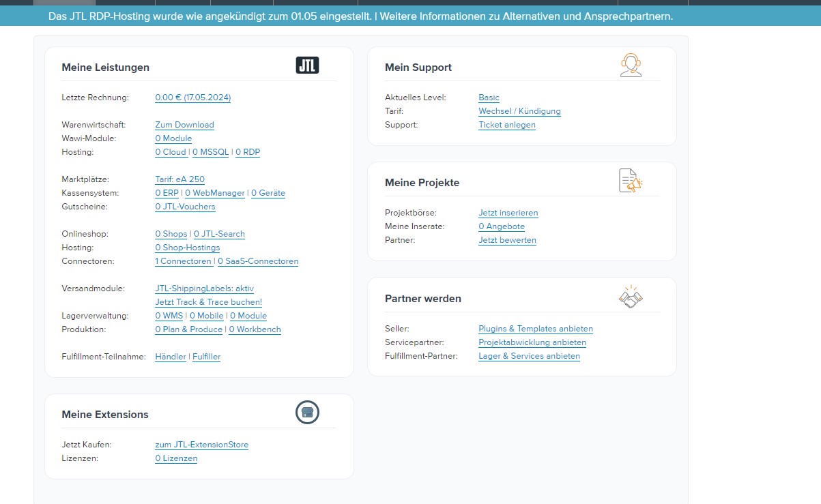Click the Mein Support heading
The height and width of the screenshot is (504, 821).
[x=418, y=68]
